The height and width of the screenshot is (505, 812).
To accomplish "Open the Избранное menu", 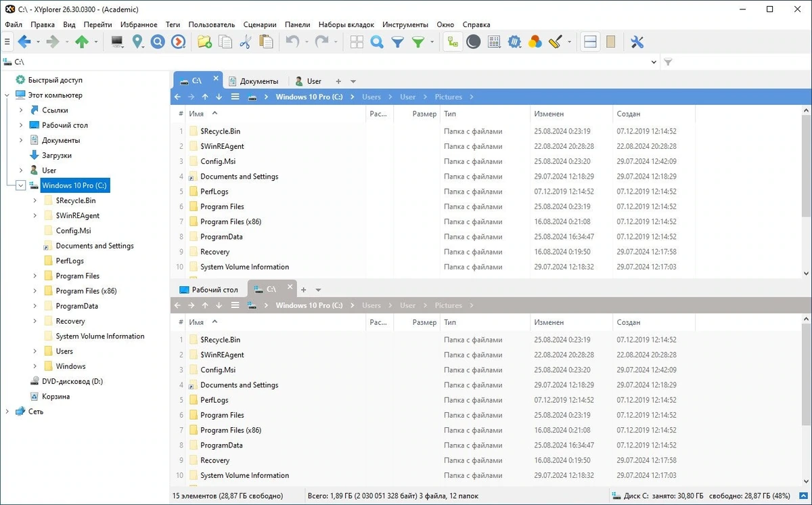I will point(139,24).
